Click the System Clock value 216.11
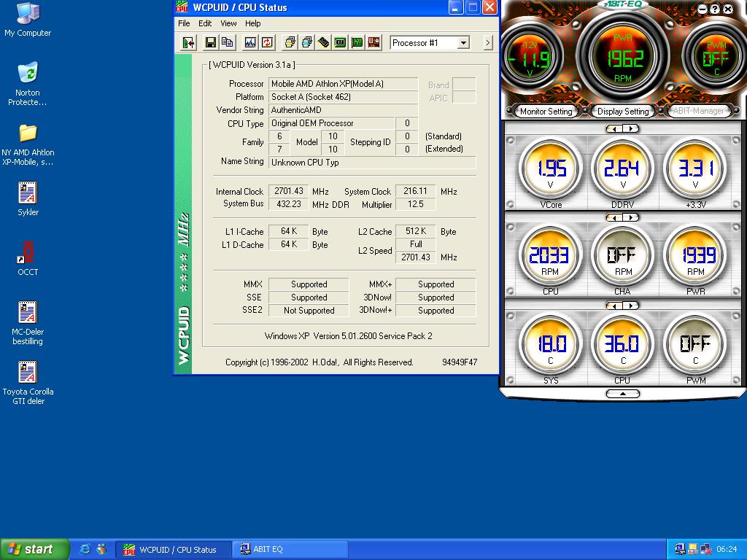This screenshot has height=560, width=747. click(415, 191)
